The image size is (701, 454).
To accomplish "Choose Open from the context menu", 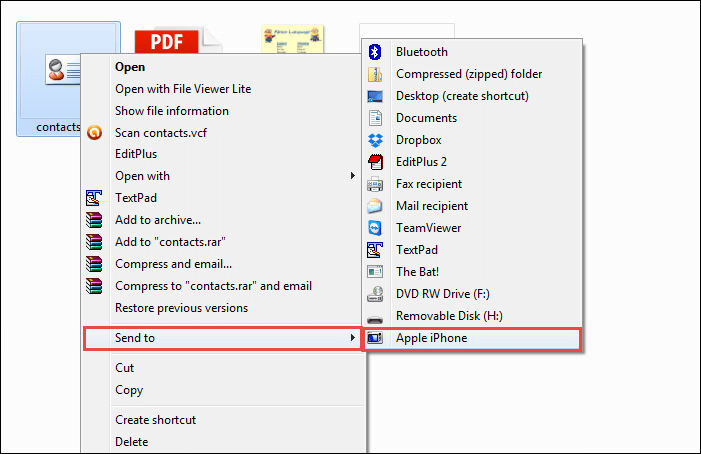I will click(130, 67).
